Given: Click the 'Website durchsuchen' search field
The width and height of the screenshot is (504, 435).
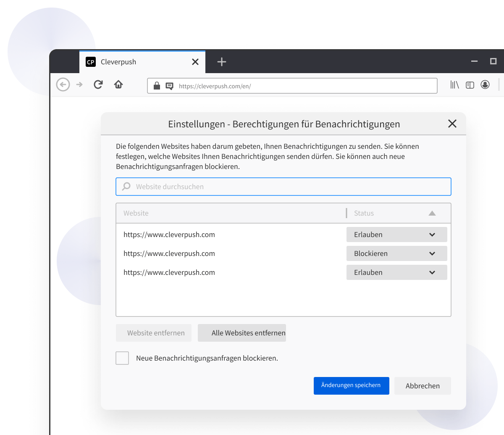Looking at the screenshot, I should tap(283, 187).
